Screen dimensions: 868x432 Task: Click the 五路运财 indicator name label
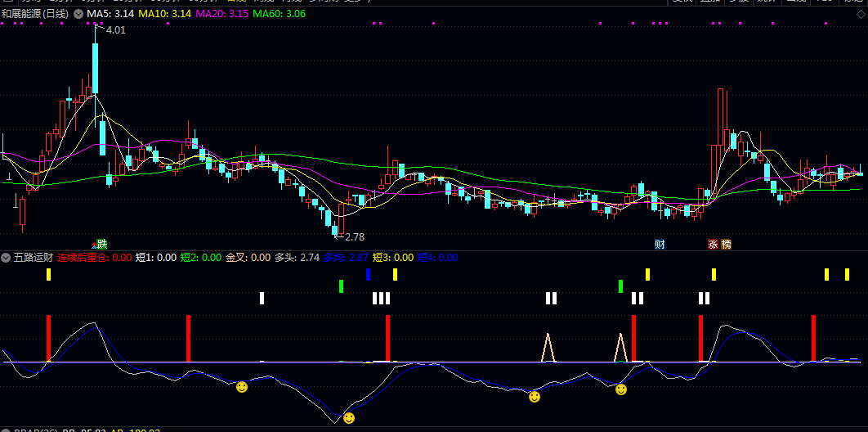(34, 258)
